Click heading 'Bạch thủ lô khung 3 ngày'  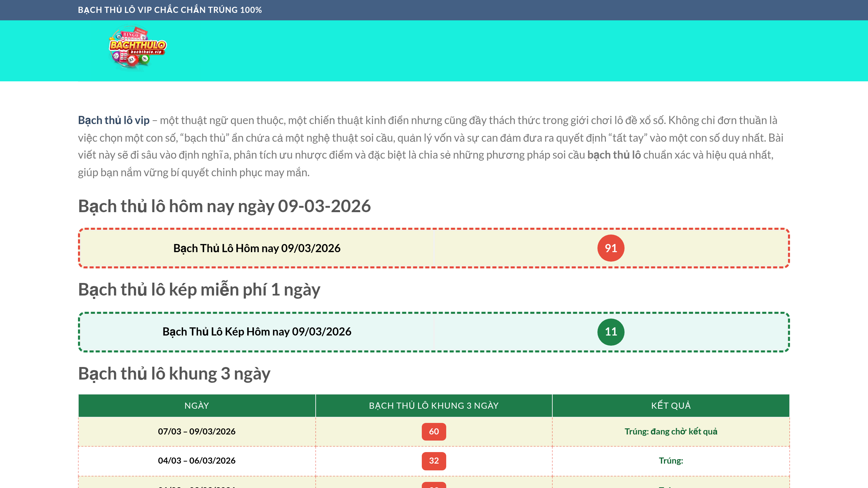[174, 373]
